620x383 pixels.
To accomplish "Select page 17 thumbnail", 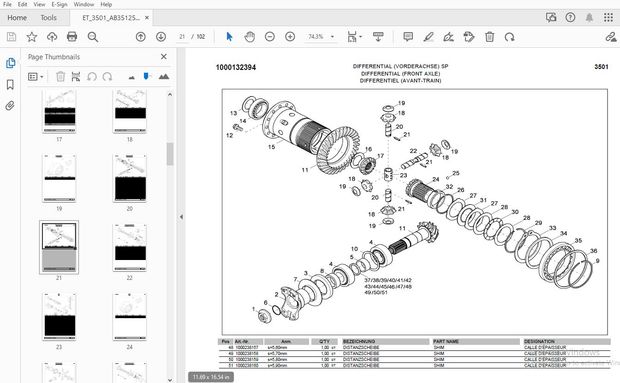I will tap(59, 111).
